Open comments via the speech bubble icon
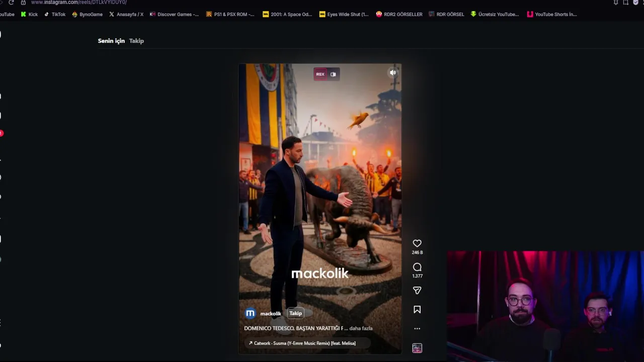Image resolution: width=644 pixels, height=362 pixels. 417,267
